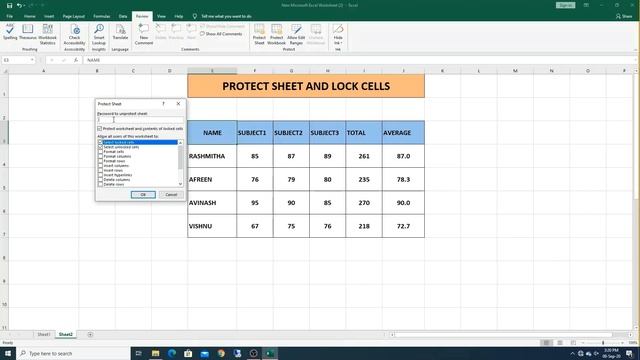Toggle the Select locked cells checkbox
Screen dimensions: 640x360
pyautogui.click(x=100, y=142)
